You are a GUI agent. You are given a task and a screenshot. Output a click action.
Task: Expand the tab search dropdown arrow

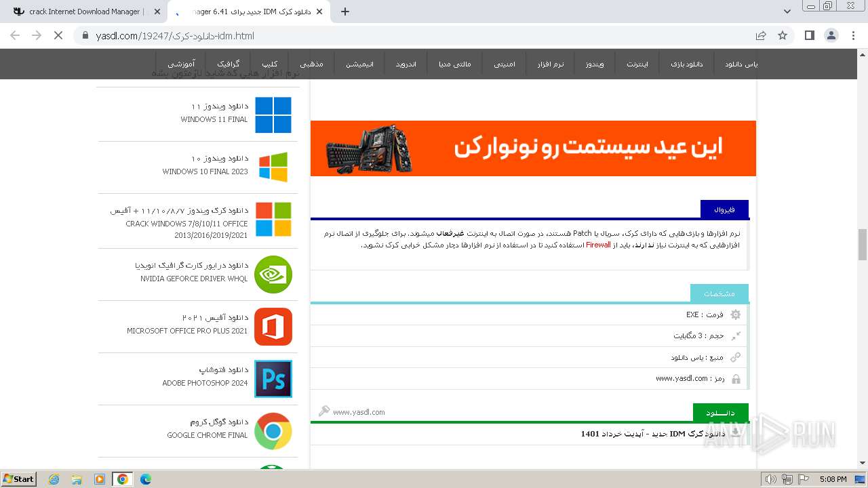pos(787,12)
